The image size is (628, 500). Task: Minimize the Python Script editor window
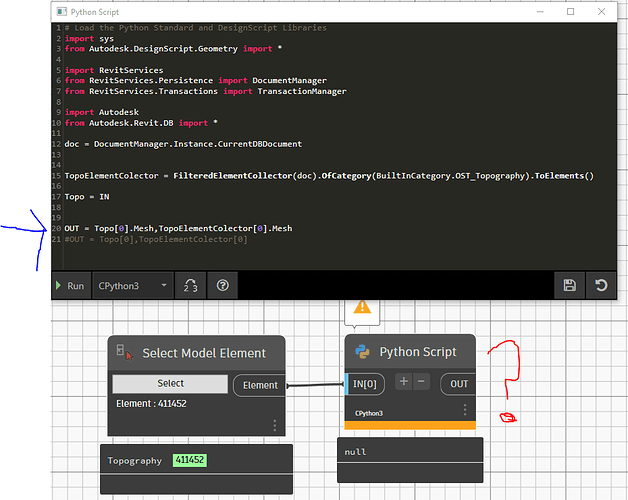click(540, 12)
